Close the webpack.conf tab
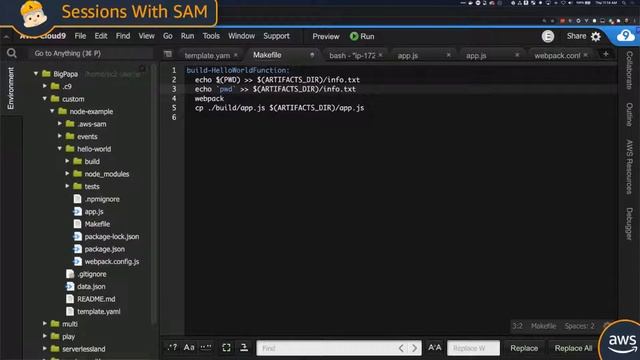Screen dimensions: 640x360 [x=586, y=55]
